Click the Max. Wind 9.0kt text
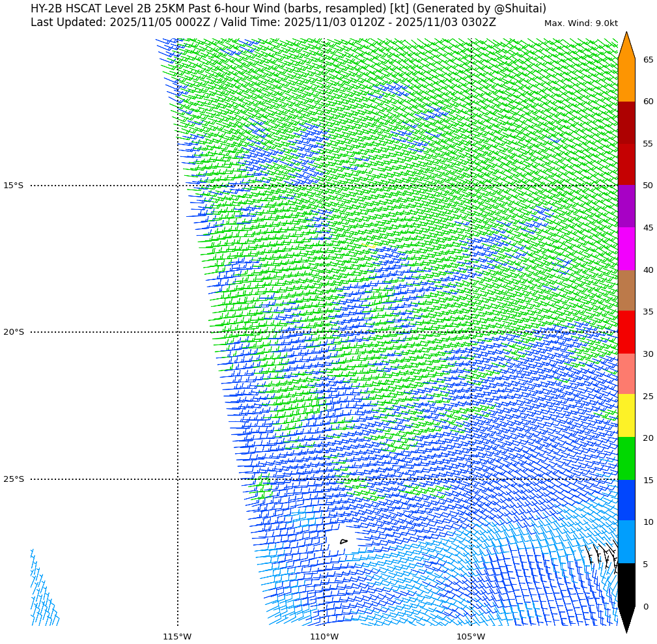The image size is (657, 644). point(581,23)
